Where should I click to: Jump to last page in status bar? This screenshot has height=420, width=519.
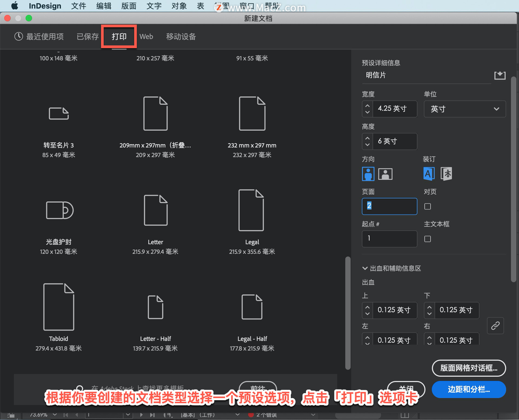(152, 415)
